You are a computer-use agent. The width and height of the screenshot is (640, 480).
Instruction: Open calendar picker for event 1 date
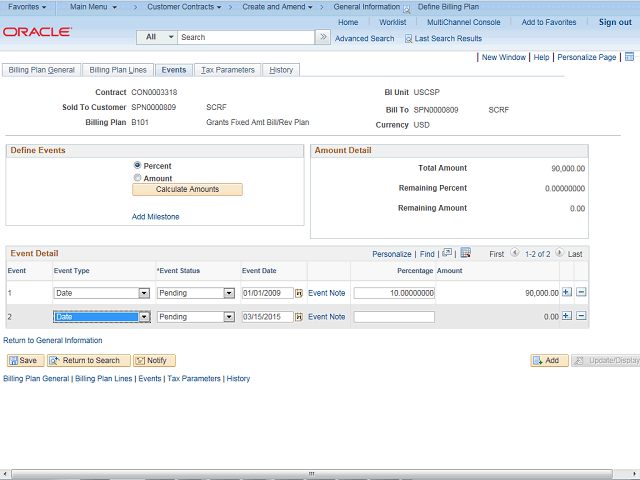(300, 293)
